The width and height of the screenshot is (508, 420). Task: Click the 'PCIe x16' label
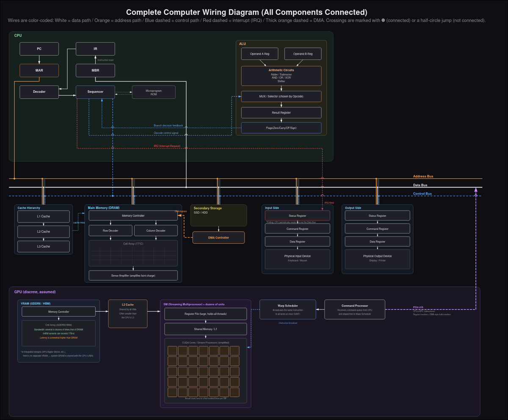coord(419,307)
